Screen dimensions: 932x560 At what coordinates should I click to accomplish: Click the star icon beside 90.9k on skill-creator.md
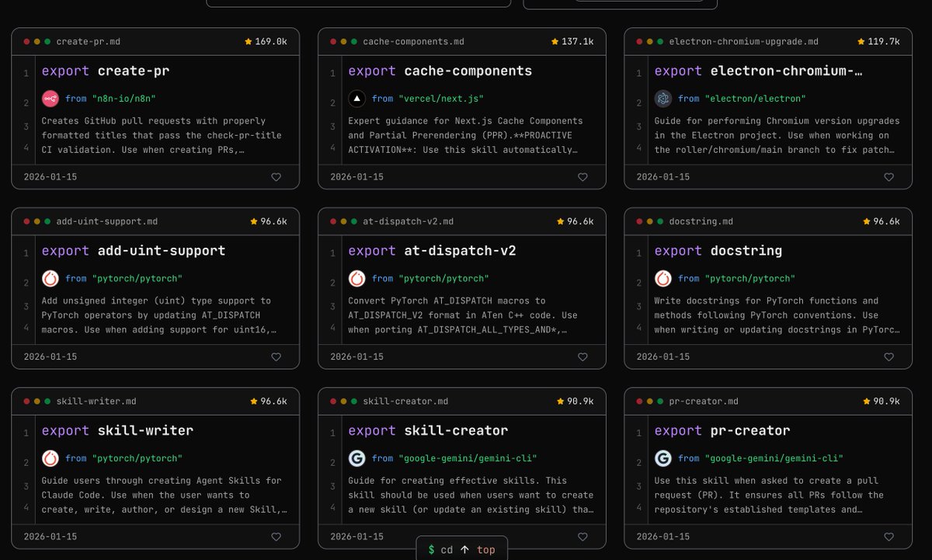tap(560, 401)
